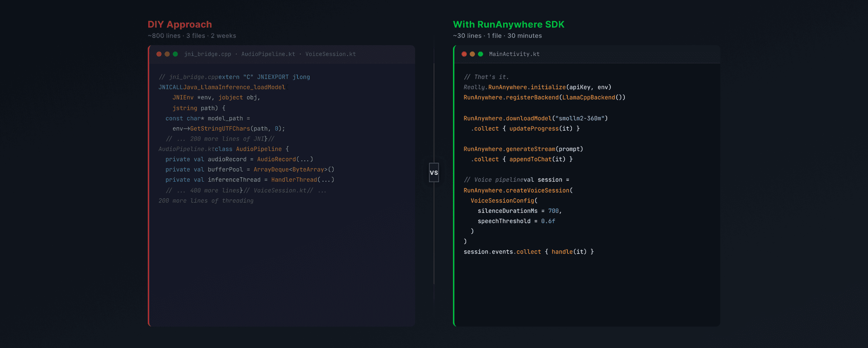Viewport: 868px width, 348px height.
Task: Click the ~30 lines · 1 file subtitle
Action: coord(497,36)
